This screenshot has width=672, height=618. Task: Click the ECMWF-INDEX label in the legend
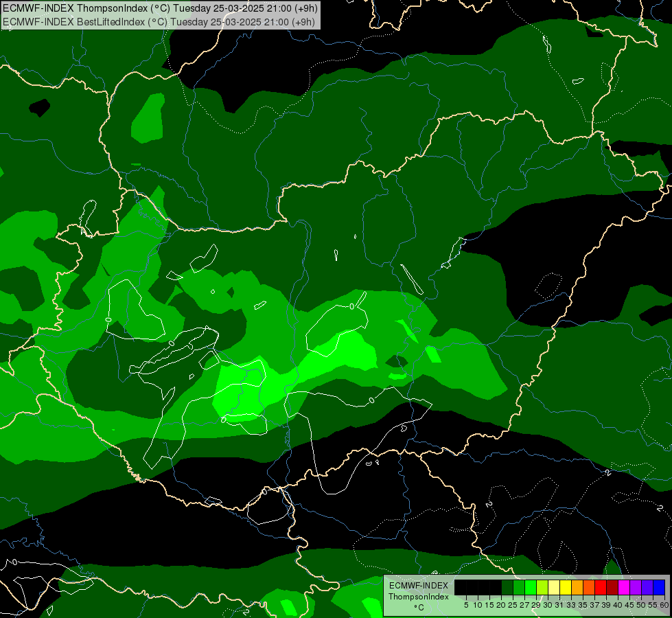419,586
